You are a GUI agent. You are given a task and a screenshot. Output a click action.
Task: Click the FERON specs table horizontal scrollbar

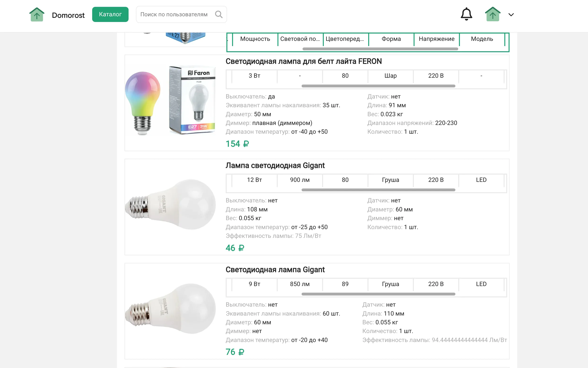point(378,86)
